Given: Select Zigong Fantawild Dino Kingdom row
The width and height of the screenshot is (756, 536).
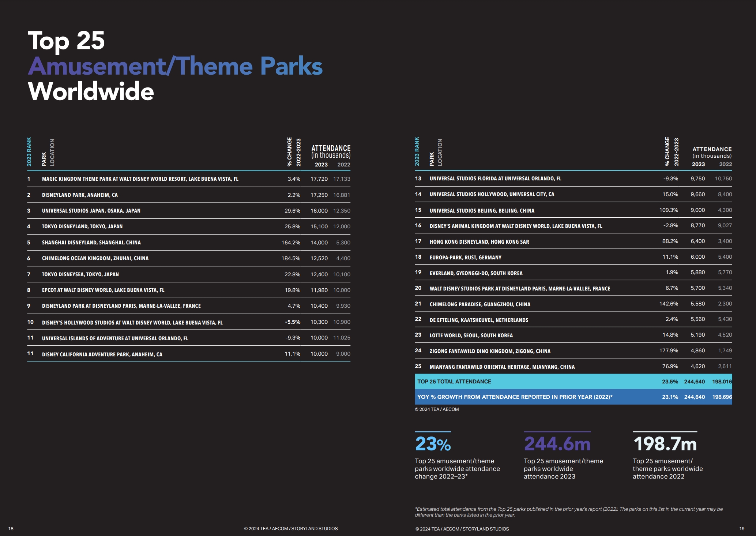Looking at the screenshot, I should pos(573,351).
